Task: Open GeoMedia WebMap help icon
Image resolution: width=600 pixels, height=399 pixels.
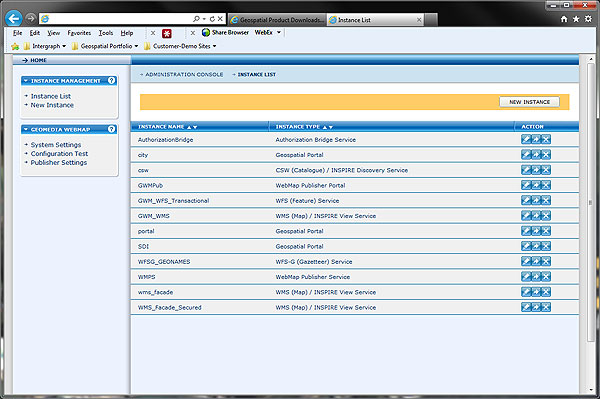Action: pyautogui.click(x=111, y=129)
